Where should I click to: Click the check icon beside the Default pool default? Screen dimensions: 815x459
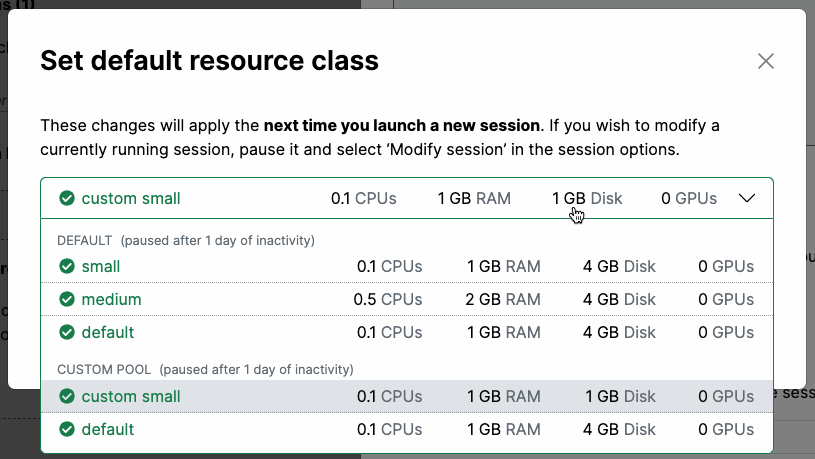pos(67,332)
